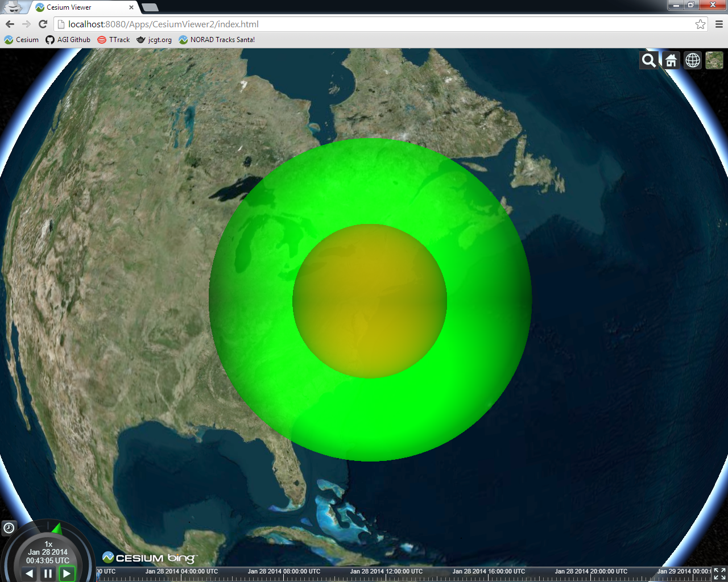
Task: Open the Chrome menu button
Action: 719,24
